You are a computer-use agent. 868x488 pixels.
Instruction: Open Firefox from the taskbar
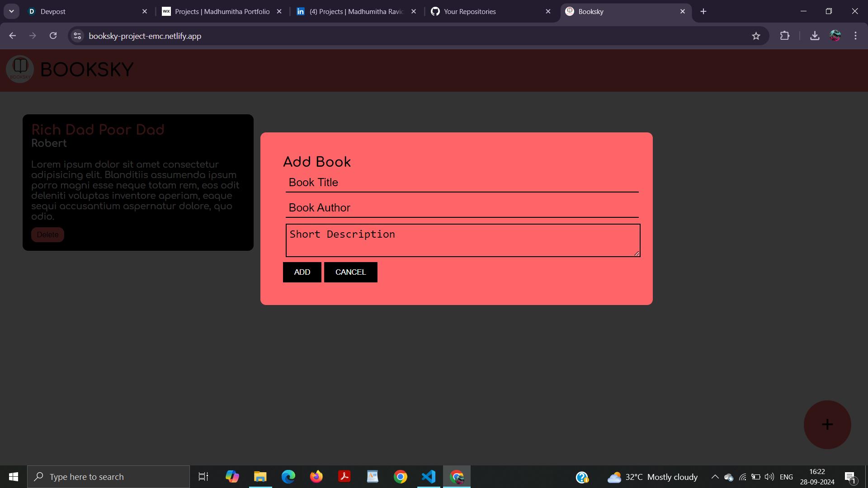316,476
